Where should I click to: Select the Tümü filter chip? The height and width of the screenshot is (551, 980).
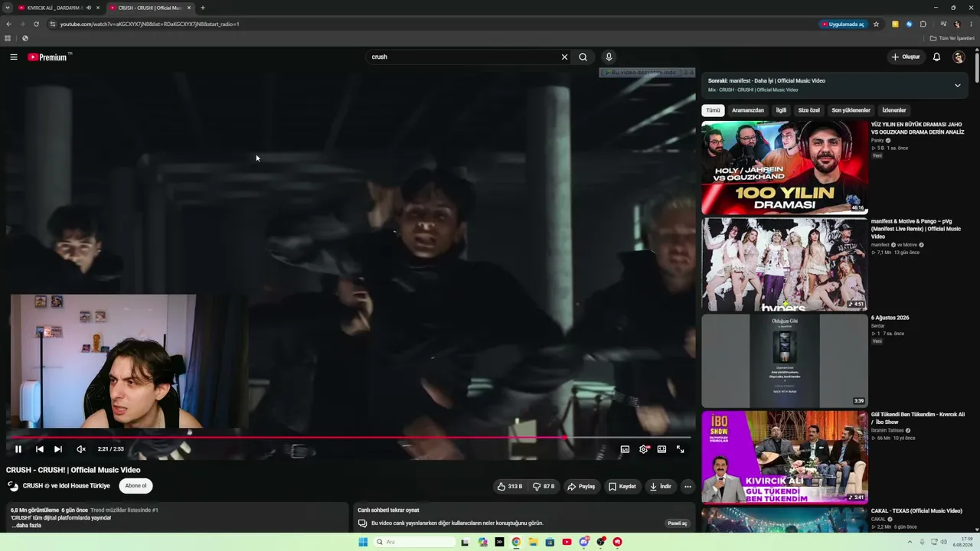pyautogui.click(x=713, y=110)
